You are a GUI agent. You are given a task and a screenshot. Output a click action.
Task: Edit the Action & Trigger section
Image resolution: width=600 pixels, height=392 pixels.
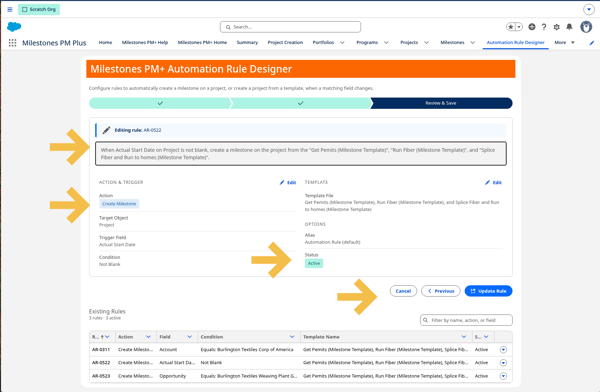pyautogui.click(x=288, y=183)
